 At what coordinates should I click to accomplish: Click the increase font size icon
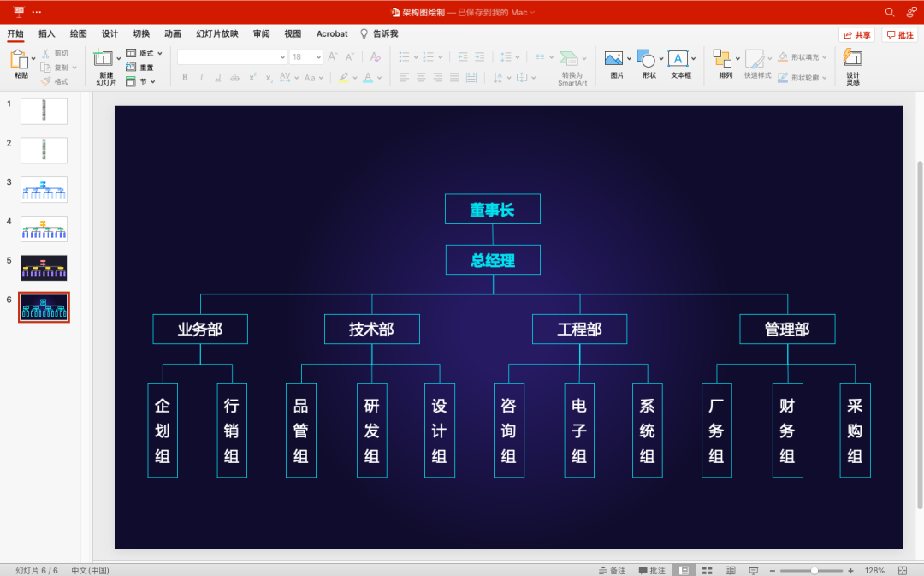pos(333,57)
